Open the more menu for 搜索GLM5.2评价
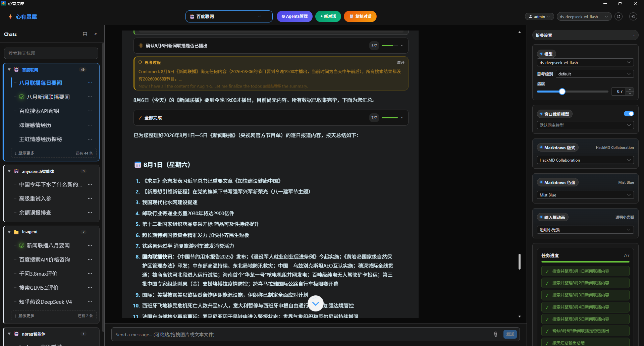 [x=90, y=288]
